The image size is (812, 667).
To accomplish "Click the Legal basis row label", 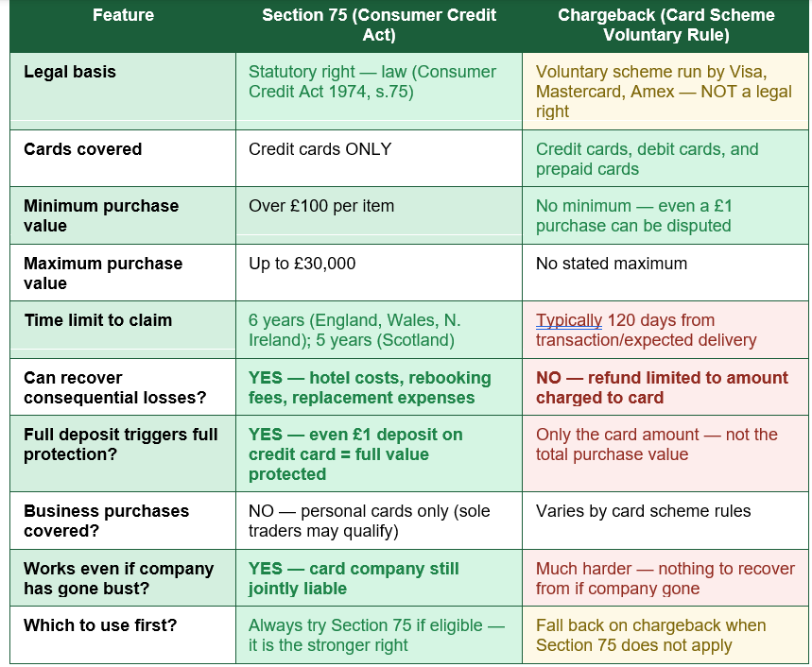I will pos(70,72).
